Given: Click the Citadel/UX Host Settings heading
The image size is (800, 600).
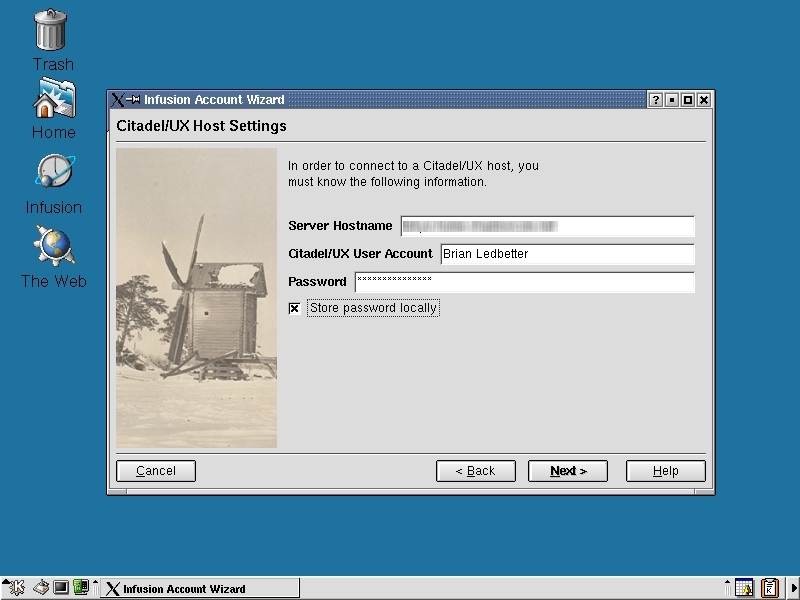Looking at the screenshot, I should [x=202, y=126].
